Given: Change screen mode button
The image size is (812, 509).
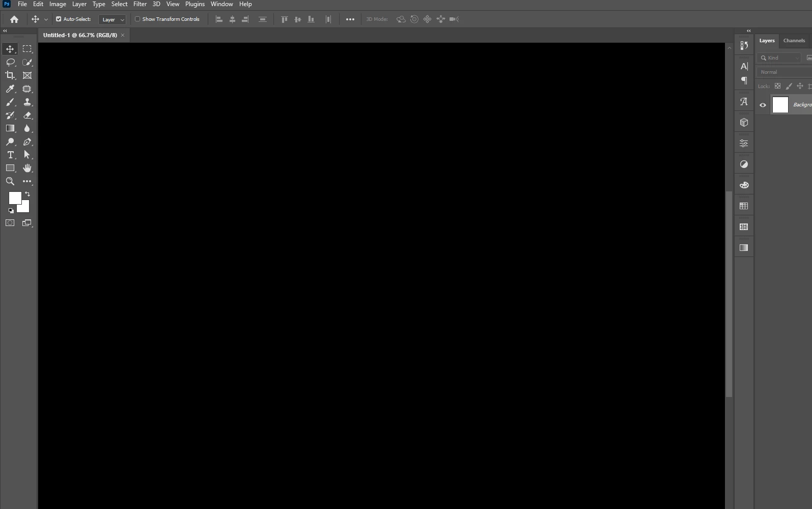Looking at the screenshot, I should [27, 223].
